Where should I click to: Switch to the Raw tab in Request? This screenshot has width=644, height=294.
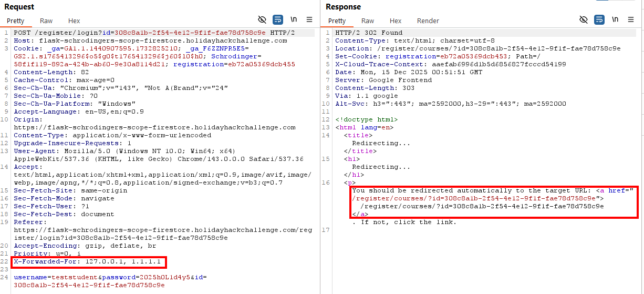pyautogui.click(x=46, y=21)
